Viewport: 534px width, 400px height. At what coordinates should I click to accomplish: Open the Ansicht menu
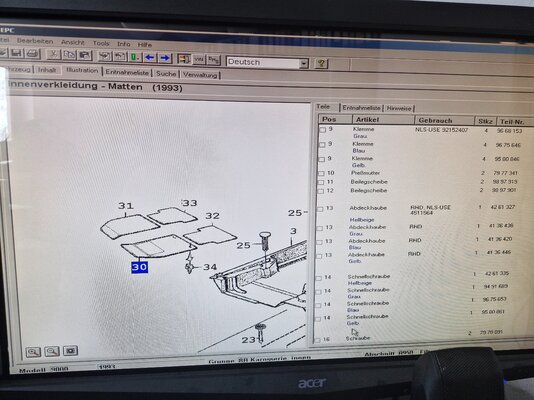coord(73,42)
